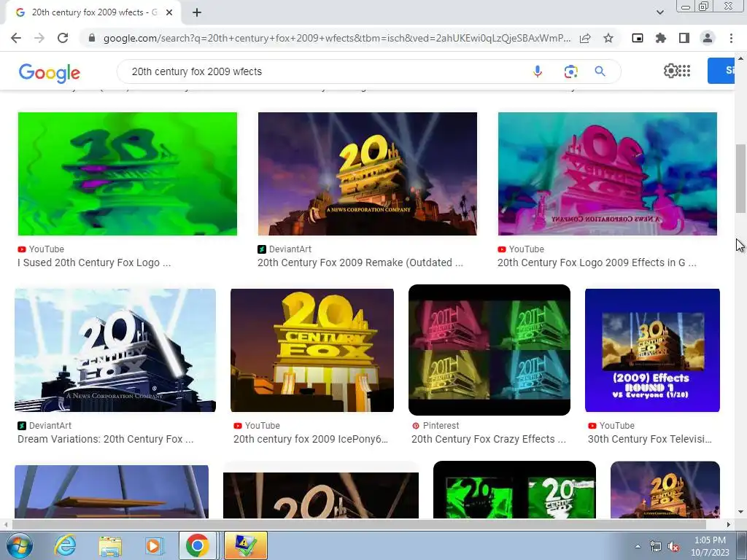Open '20th Century Fox Crazy Effects' link
Image resolution: width=747 pixels, height=560 pixels.
coord(489,439)
